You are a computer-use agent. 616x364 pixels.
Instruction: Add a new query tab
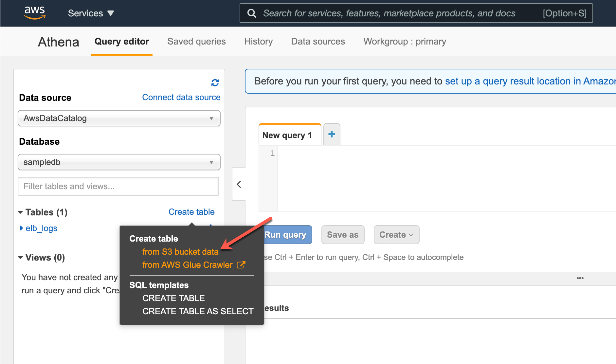point(332,134)
